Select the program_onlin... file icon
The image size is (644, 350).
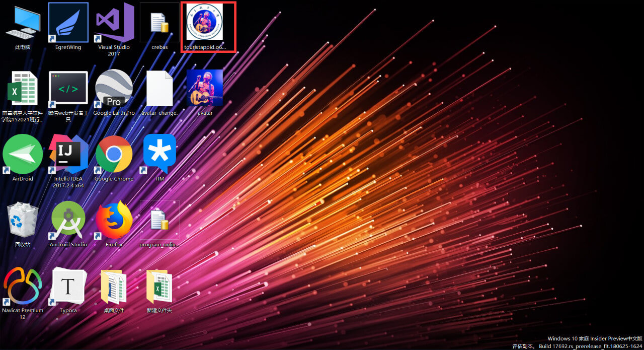[x=159, y=220]
